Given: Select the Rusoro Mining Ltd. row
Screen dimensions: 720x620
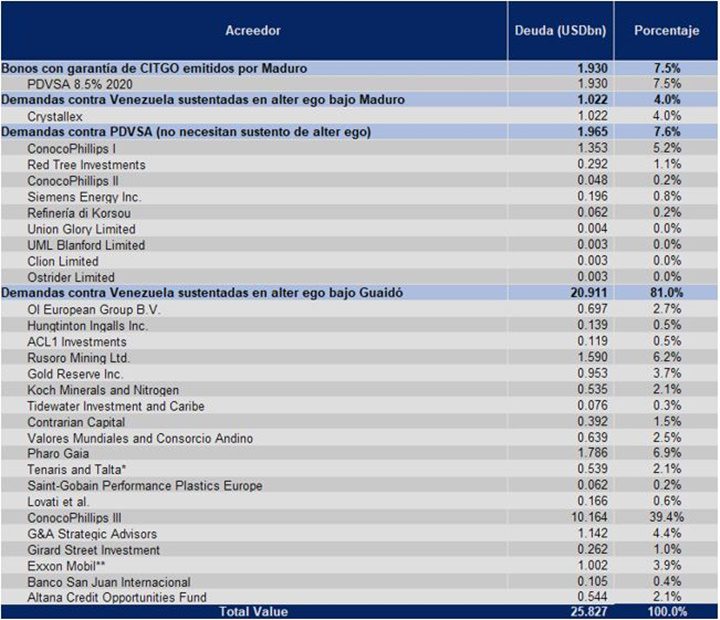Looking at the screenshot, I should (x=79, y=357).
